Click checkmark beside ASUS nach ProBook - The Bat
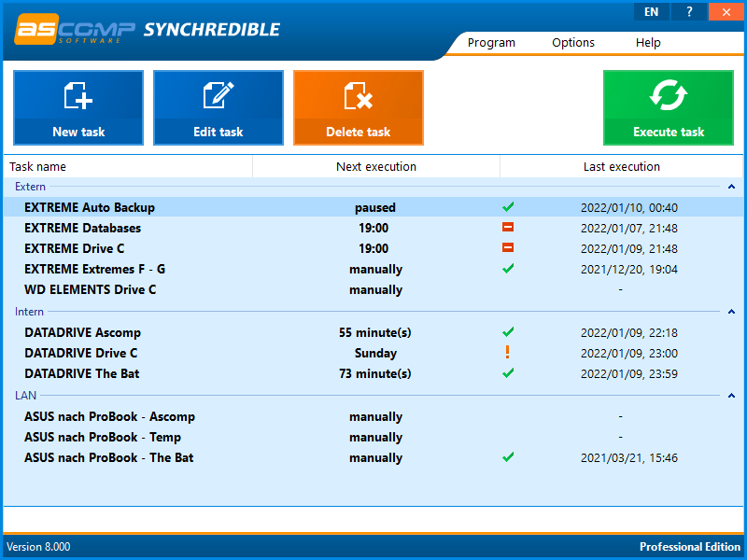747x560 pixels. coord(508,457)
